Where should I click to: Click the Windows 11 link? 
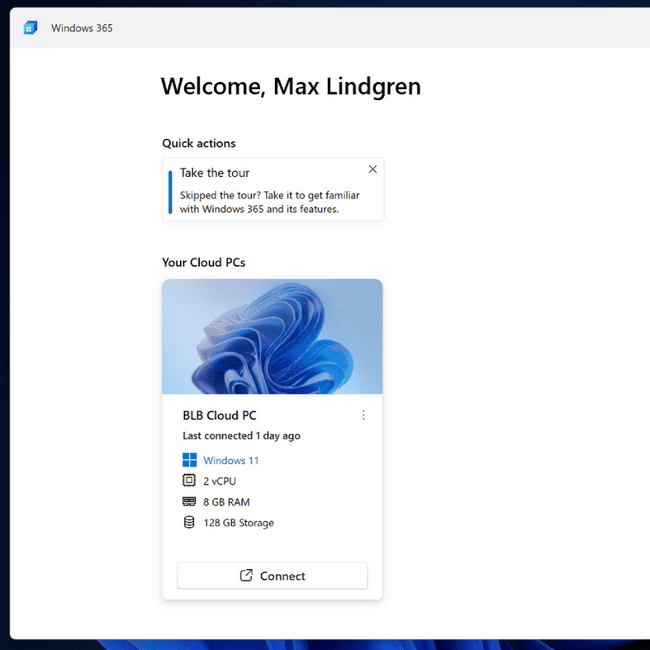[x=231, y=461]
